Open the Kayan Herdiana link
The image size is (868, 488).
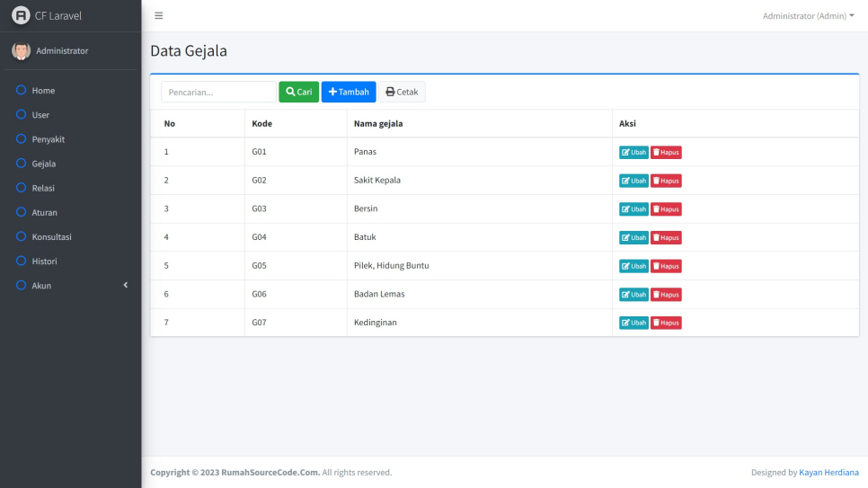828,472
